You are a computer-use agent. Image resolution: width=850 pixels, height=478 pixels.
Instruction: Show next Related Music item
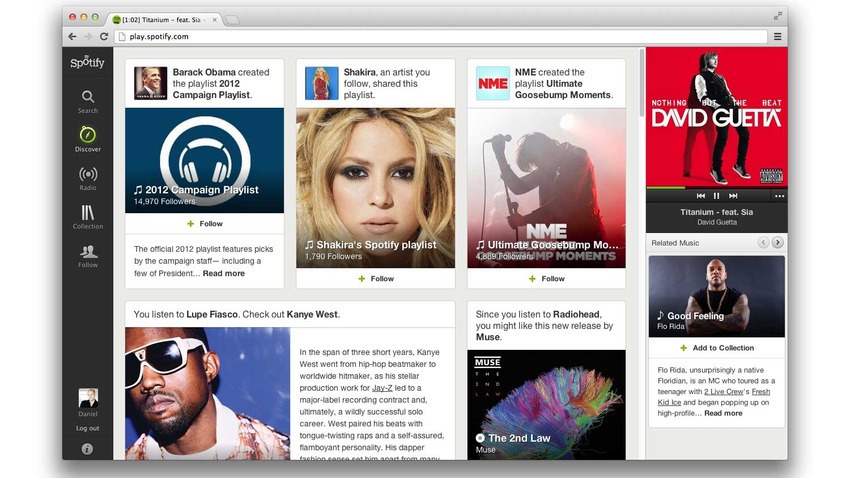777,242
